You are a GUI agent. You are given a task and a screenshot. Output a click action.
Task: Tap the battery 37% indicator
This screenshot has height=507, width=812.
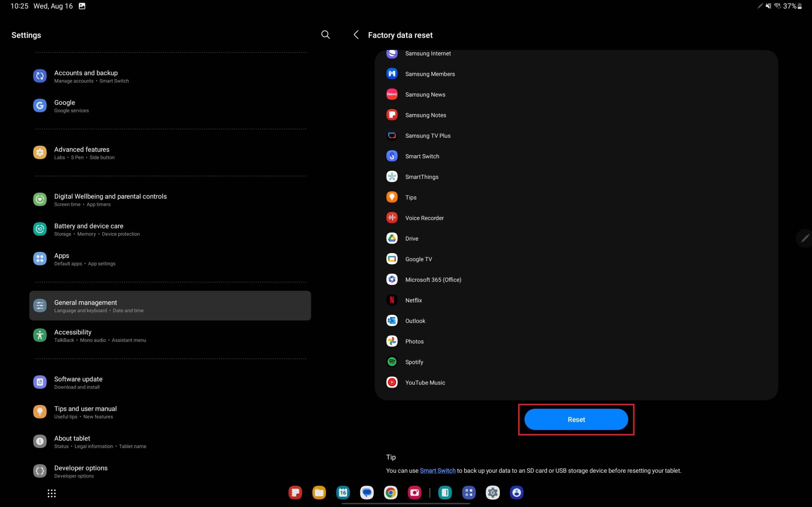point(792,6)
